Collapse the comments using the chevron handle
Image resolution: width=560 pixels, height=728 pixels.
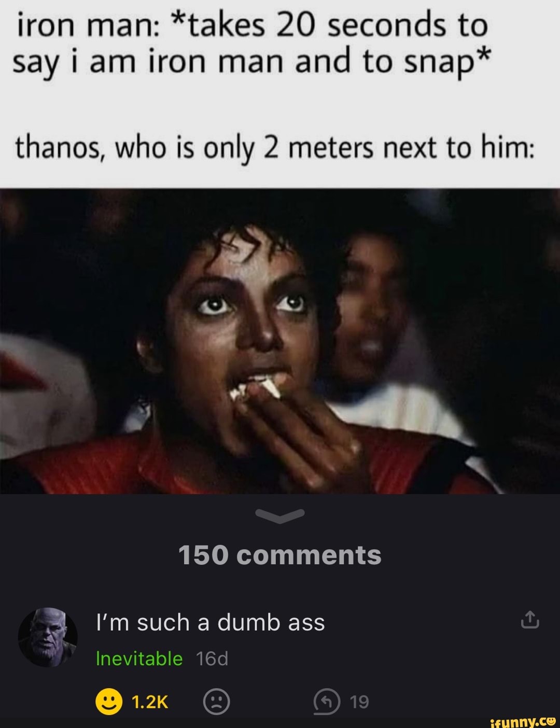click(280, 515)
